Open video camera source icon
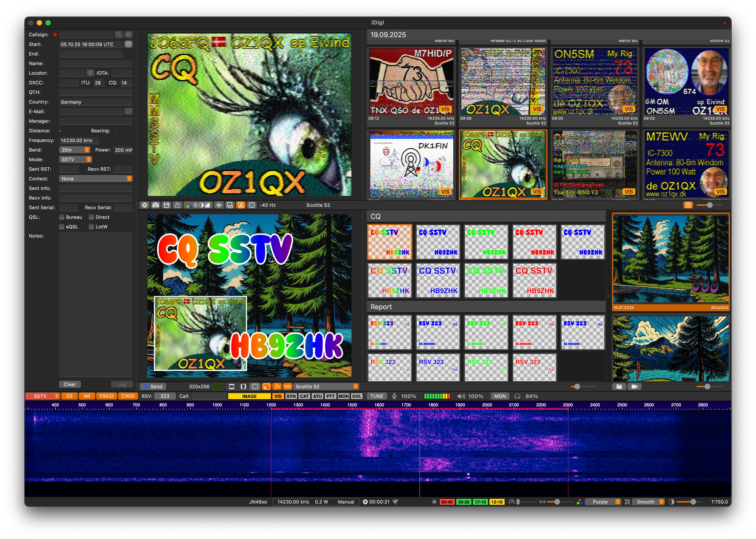The image size is (756, 539). point(634,387)
